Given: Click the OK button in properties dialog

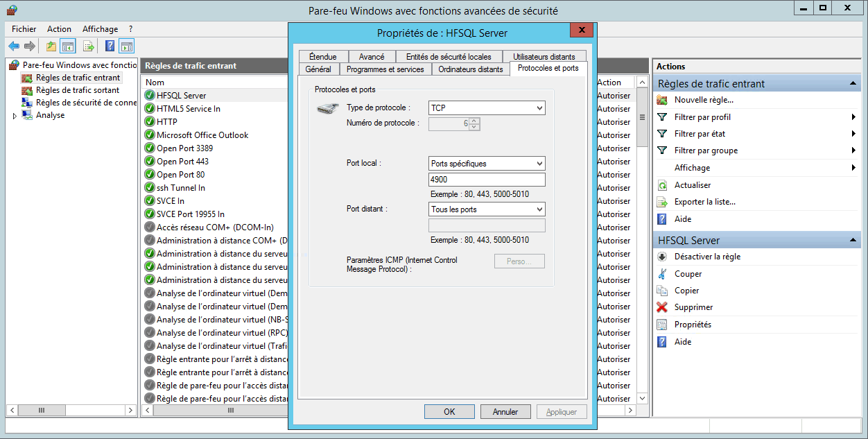Looking at the screenshot, I should point(449,411).
